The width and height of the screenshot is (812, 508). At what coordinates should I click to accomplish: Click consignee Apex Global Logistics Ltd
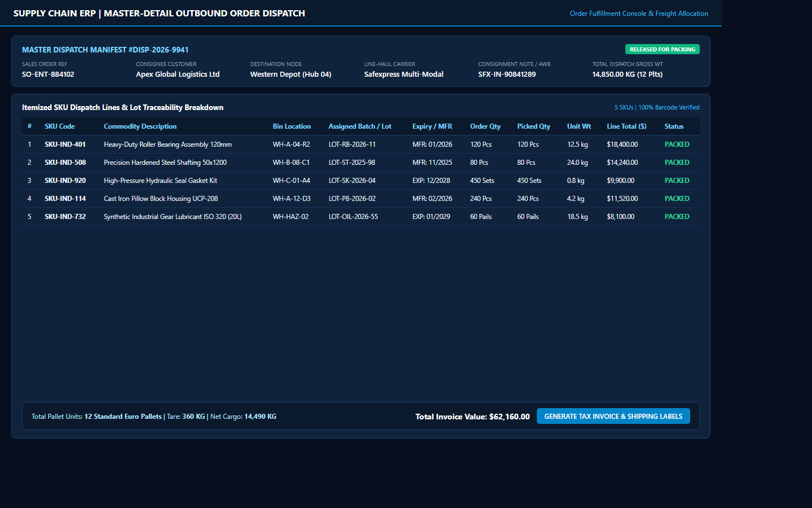[178, 75]
